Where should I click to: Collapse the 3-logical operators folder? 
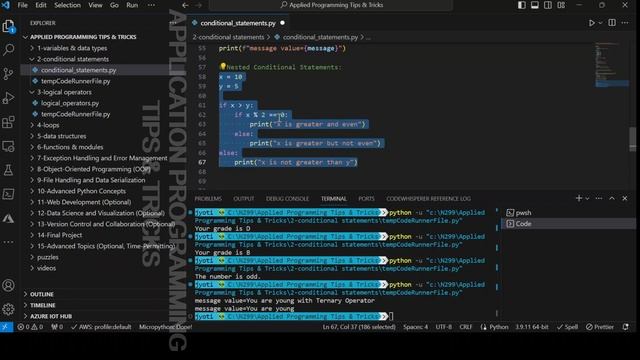coord(64,92)
